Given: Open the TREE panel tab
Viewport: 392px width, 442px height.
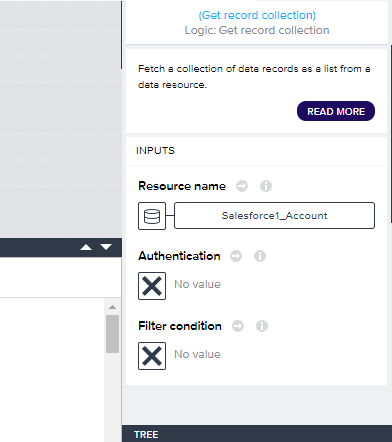Looking at the screenshot, I should coord(146,435).
